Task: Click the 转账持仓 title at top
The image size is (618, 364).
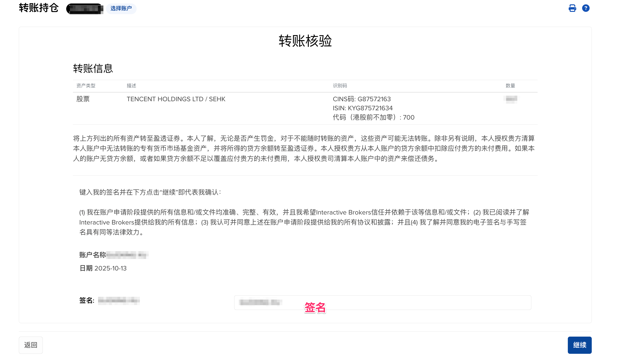Action: coord(39,8)
